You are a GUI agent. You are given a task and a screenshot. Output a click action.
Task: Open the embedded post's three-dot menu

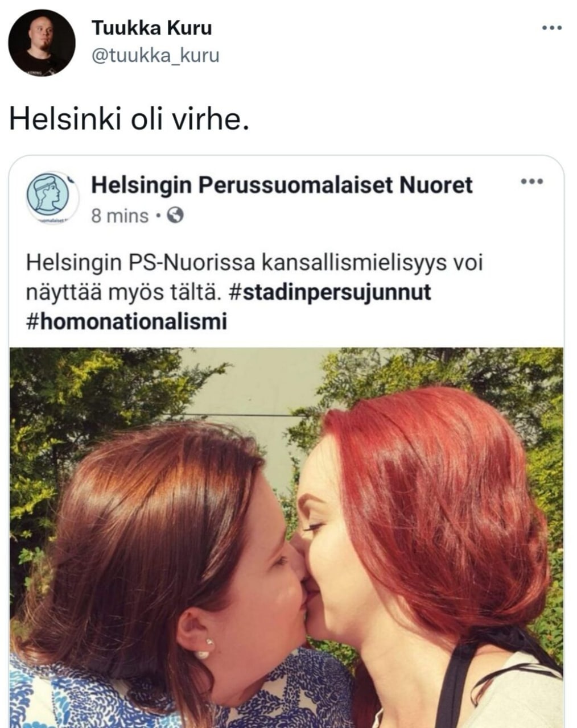point(532,182)
